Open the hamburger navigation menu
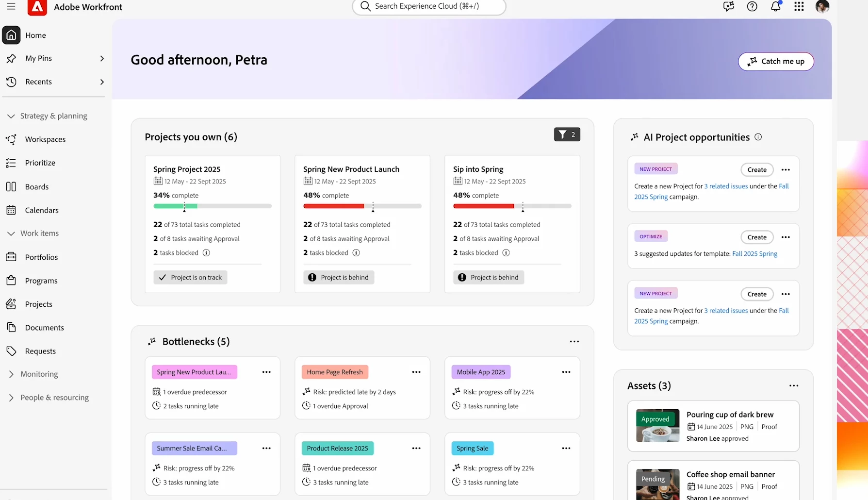 [x=11, y=7]
